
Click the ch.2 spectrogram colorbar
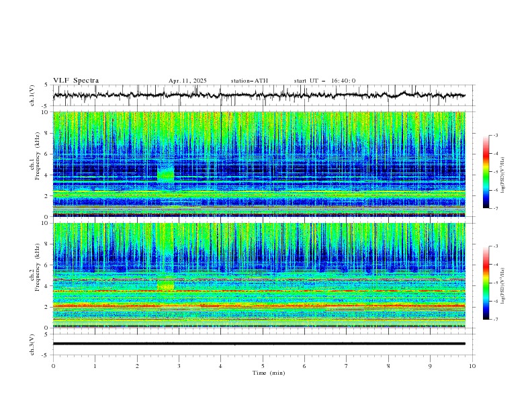tap(486, 283)
